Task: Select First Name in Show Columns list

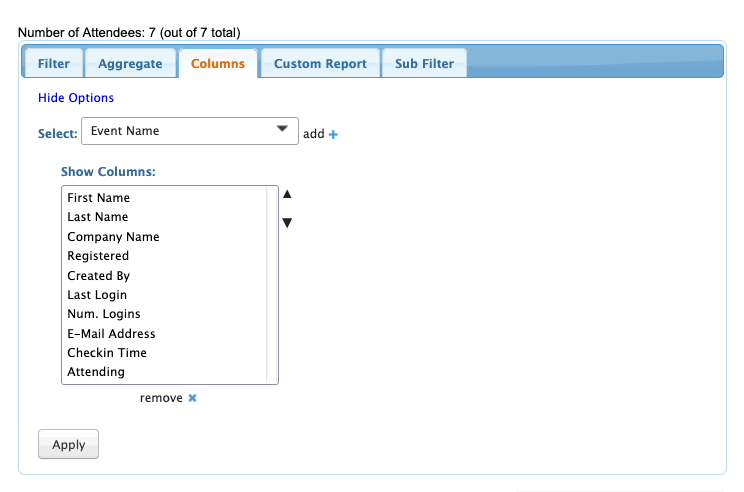Action: (x=99, y=198)
